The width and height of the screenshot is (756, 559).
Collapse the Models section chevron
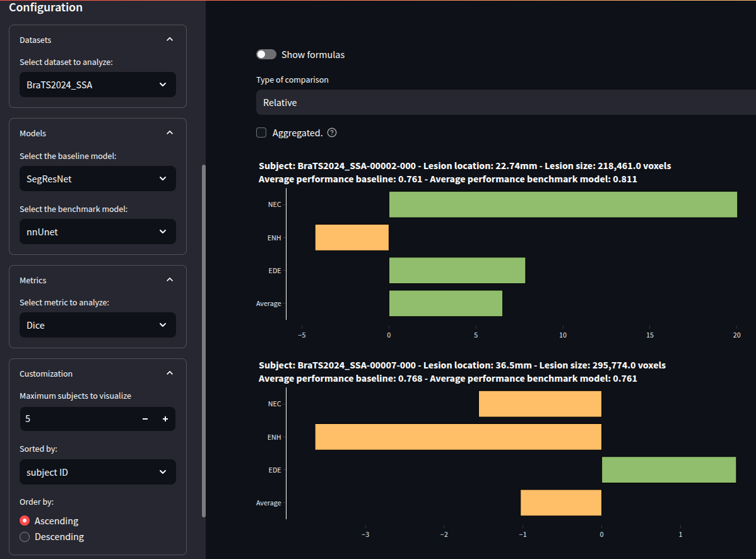tap(169, 133)
